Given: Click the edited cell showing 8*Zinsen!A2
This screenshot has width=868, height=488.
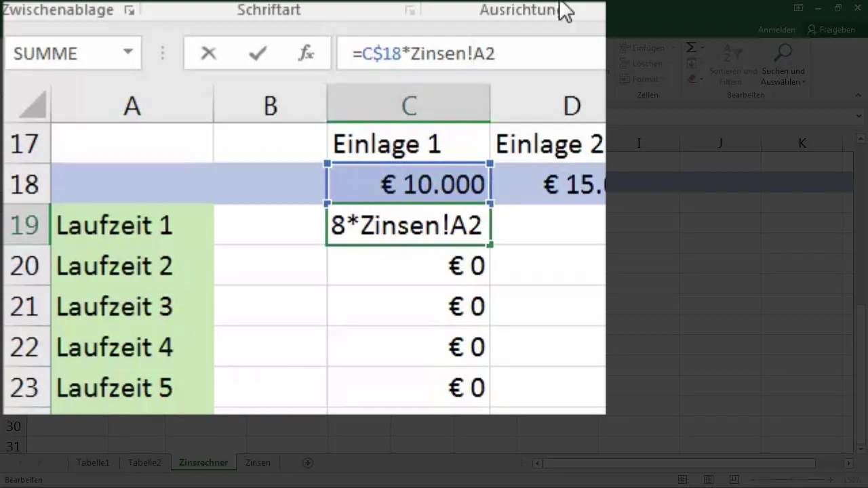Looking at the screenshot, I should [x=408, y=225].
